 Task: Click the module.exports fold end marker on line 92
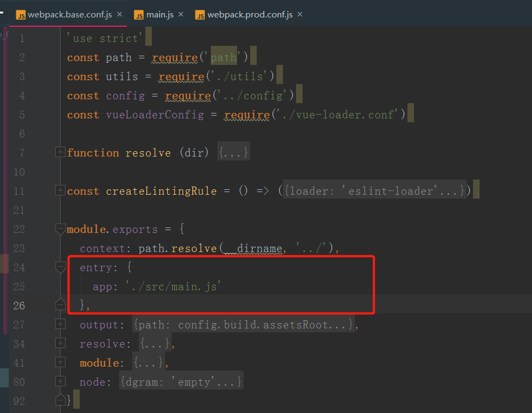point(60,400)
